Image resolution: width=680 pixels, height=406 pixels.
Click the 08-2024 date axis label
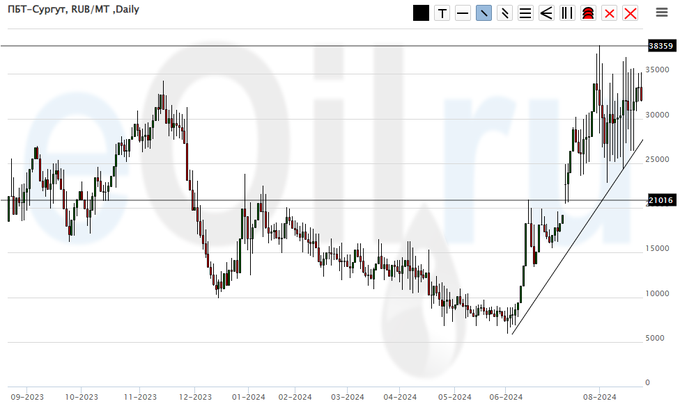click(599, 396)
